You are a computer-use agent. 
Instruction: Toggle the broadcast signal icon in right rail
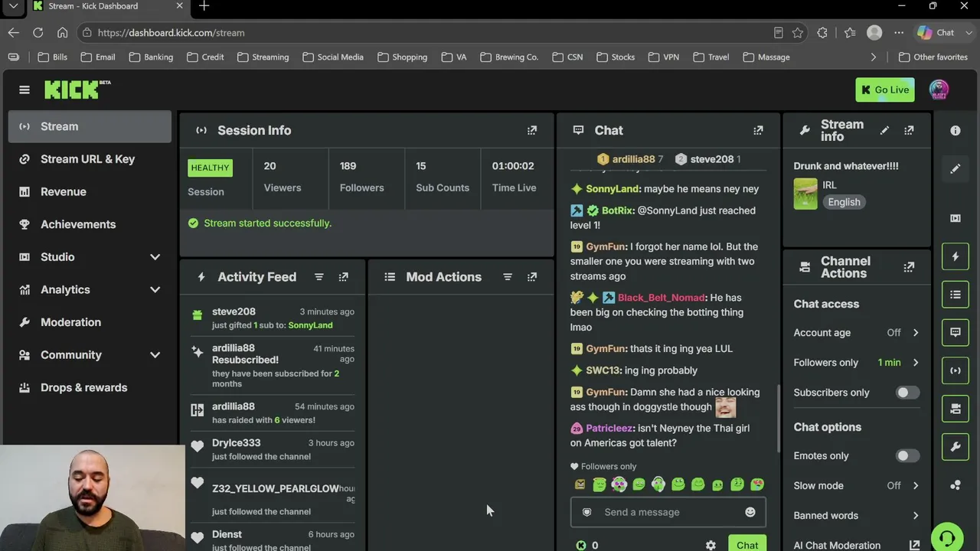955,371
